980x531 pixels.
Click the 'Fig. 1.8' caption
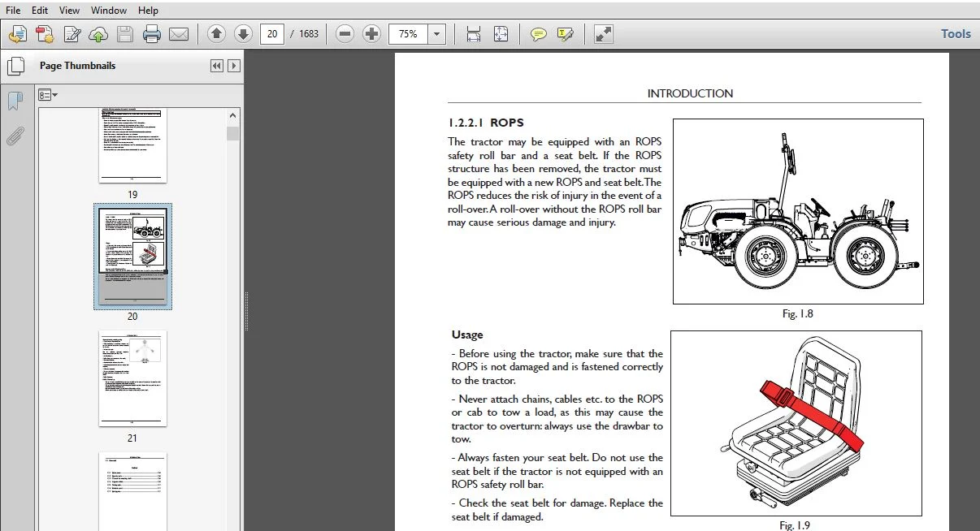tap(797, 314)
